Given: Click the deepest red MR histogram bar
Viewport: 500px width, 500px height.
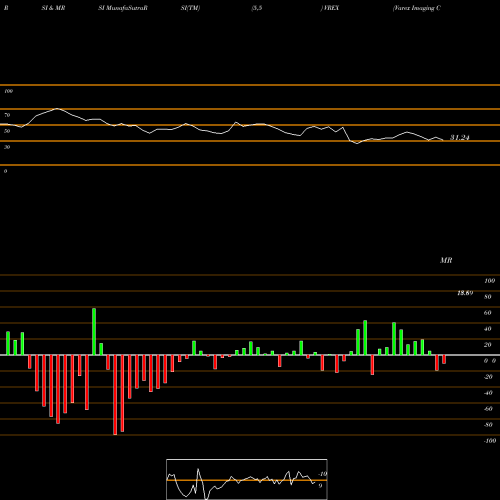Looking at the screenshot, I should [115, 395].
